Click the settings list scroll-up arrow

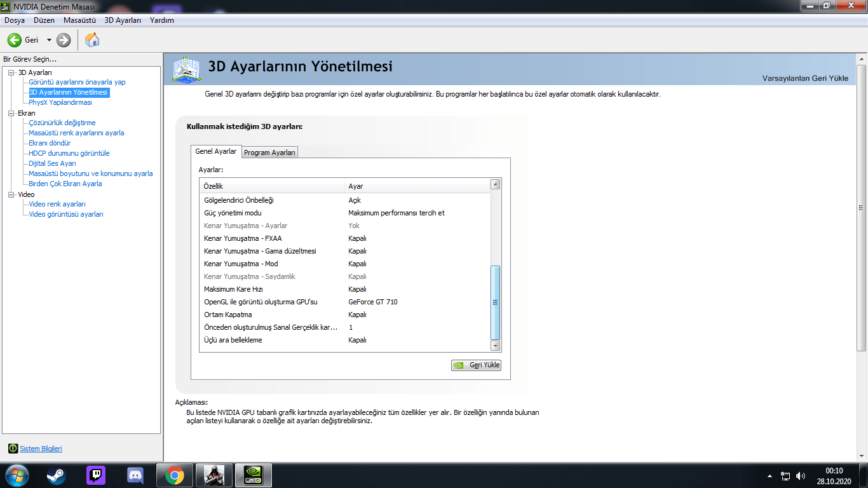[x=496, y=185]
